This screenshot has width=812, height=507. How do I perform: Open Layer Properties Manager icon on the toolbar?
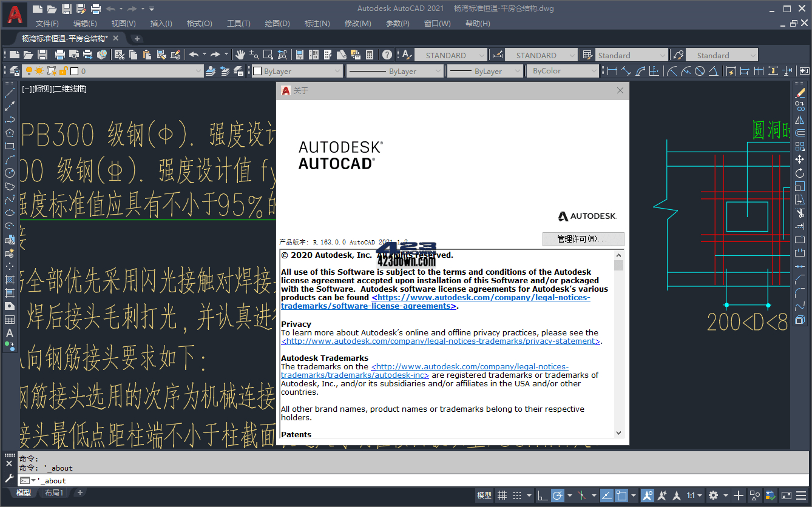point(15,71)
